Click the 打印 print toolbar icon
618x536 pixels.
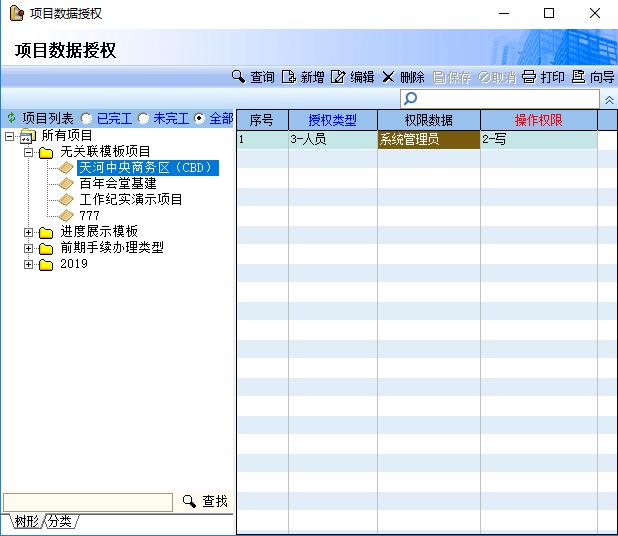[543, 77]
